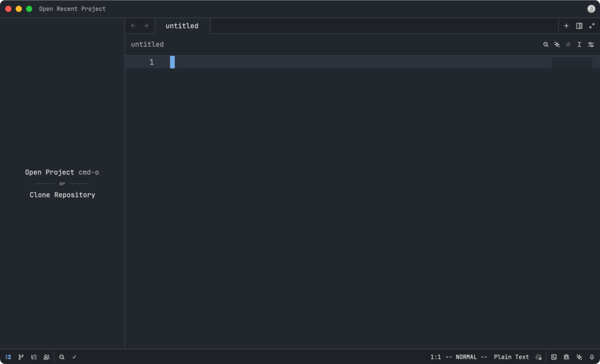Open the plus New menu in tab bar
The image size is (600, 364).
coord(566,26)
